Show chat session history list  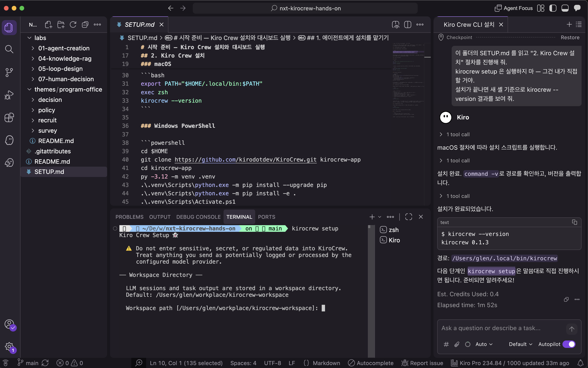579,24
